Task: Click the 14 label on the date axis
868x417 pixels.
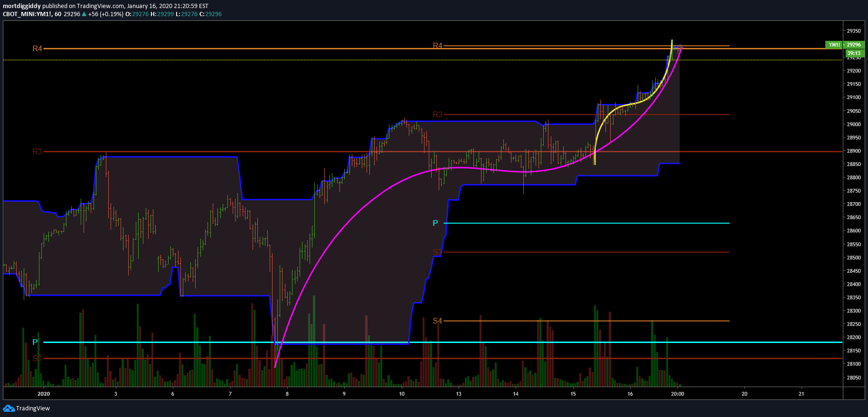Action: pos(516,394)
